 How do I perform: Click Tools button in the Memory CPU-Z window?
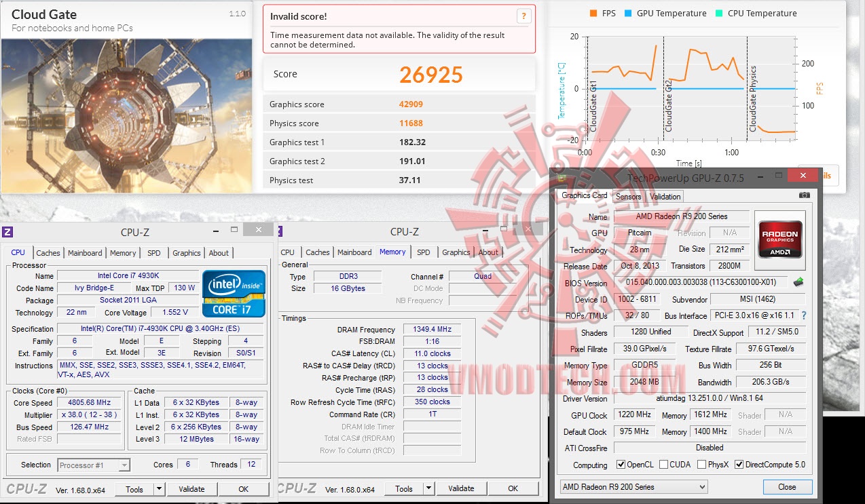coord(404,488)
